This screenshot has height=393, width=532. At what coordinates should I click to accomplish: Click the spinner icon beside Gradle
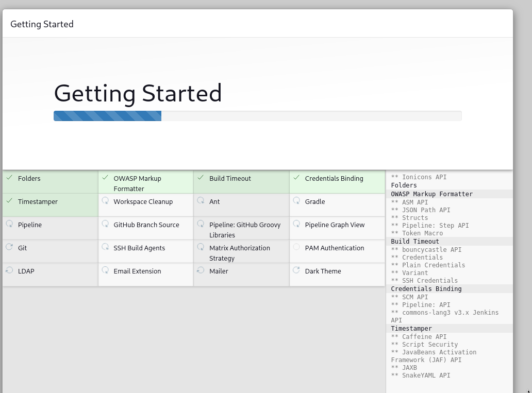tap(296, 201)
